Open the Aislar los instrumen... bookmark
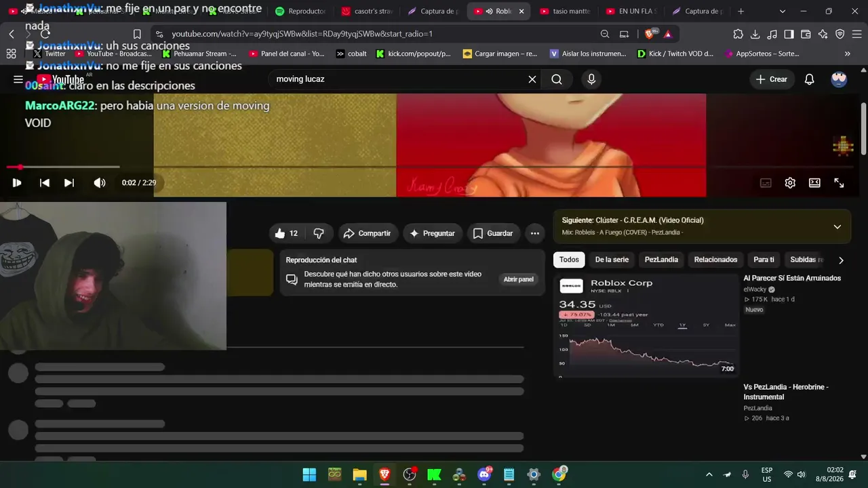 [588, 54]
